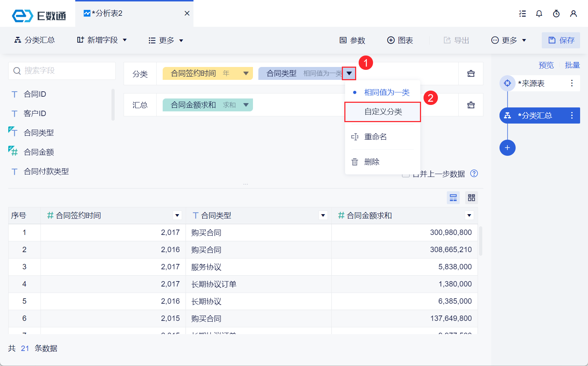Select the 合同付款类型 field in list

[46, 172]
